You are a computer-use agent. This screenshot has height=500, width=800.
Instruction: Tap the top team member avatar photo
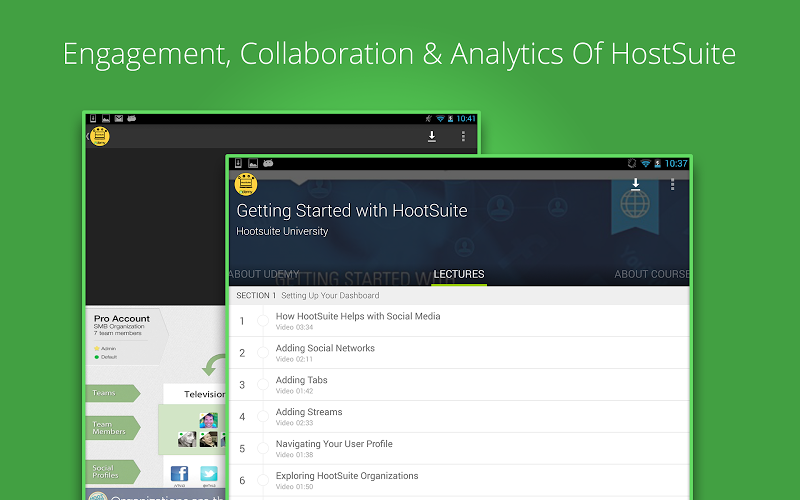pyautogui.click(x=209, y=420)
